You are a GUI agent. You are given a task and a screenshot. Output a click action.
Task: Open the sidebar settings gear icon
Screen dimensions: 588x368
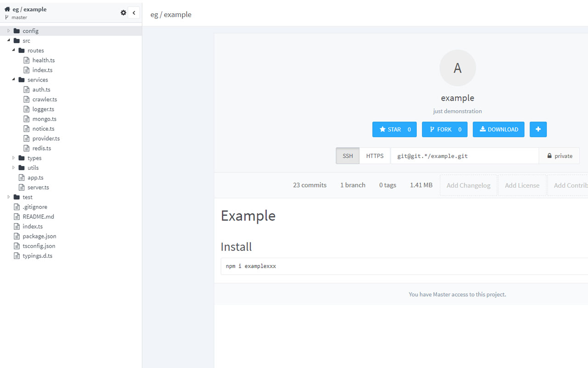(123, 13)
